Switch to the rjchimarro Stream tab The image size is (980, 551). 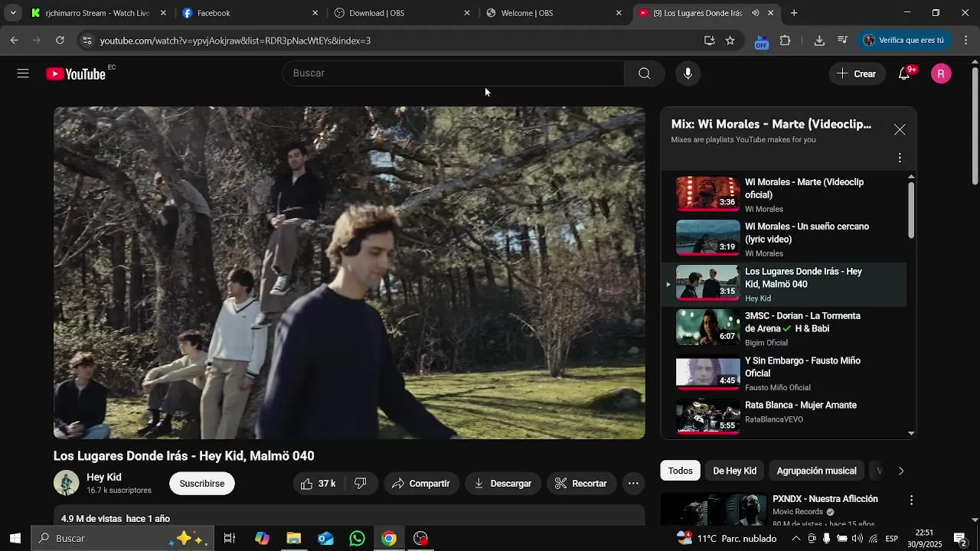[x=98, y=13]
